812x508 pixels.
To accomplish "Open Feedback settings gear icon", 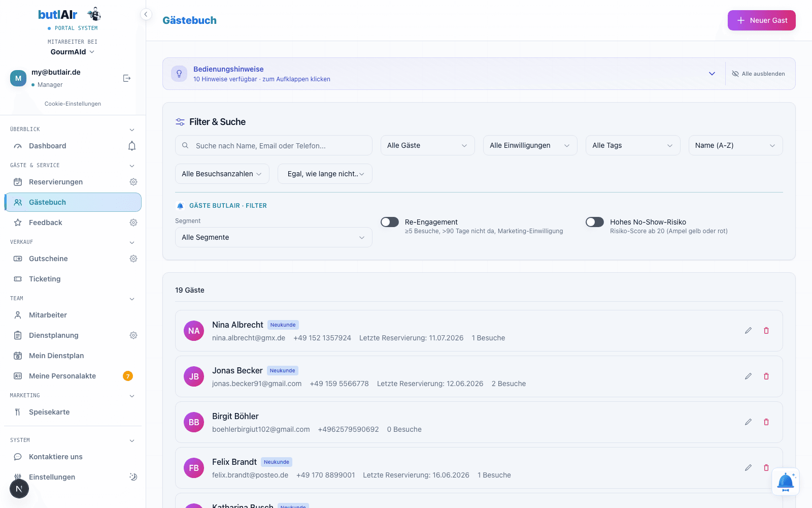I will [x=133, y=223].
